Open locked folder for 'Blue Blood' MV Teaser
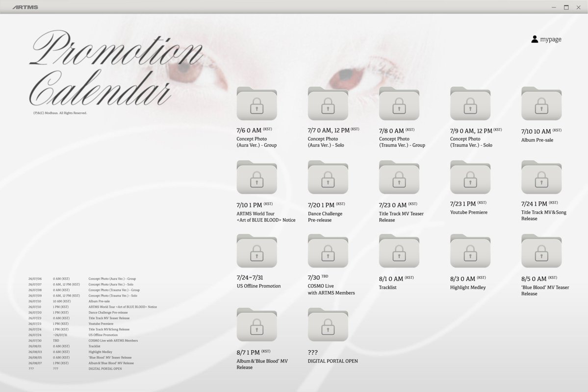The height and width of the screenshot is (392, 588). point(541,251)
